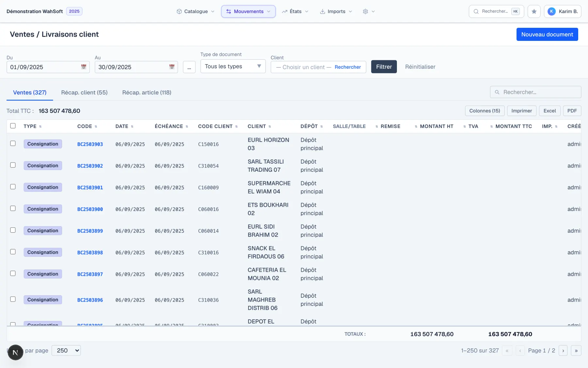Switch to Récap. article (118) tab
This screenshot has height=368, width=588.
pos(147,93)
